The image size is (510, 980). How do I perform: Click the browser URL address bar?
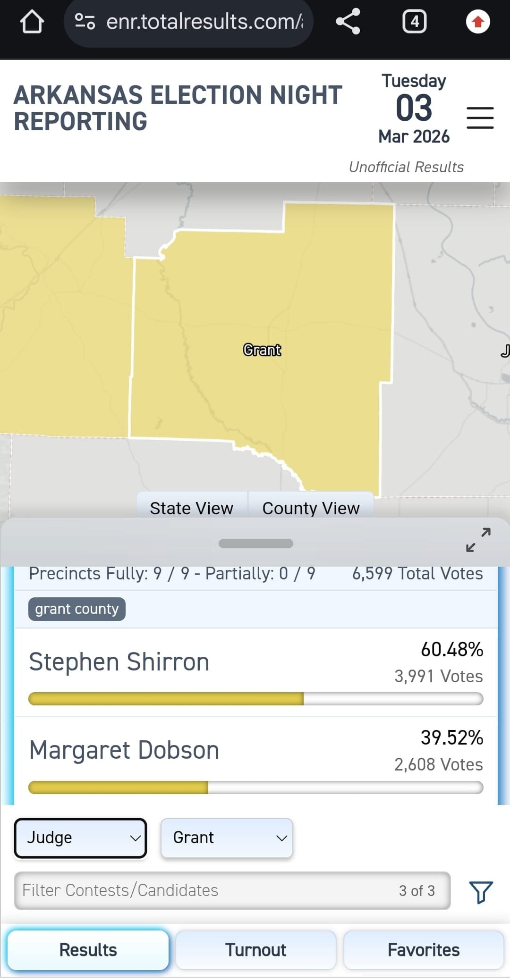pos(204,22)
